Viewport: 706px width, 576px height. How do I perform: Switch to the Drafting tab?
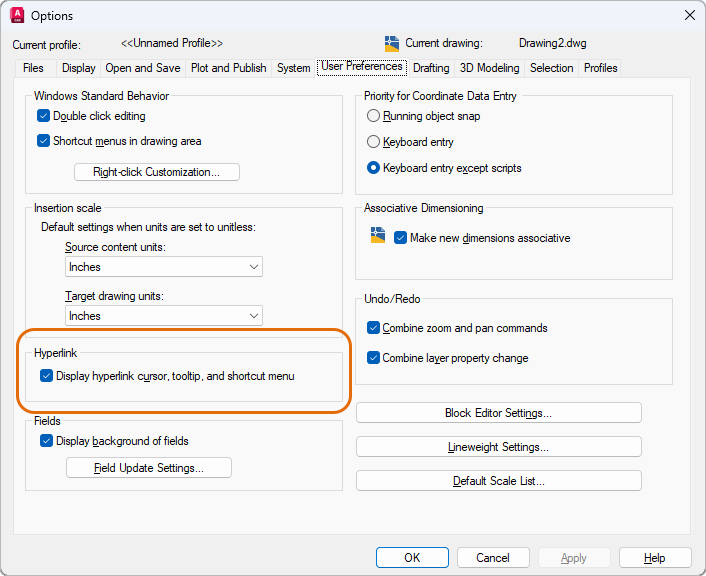tap(431, 68)
